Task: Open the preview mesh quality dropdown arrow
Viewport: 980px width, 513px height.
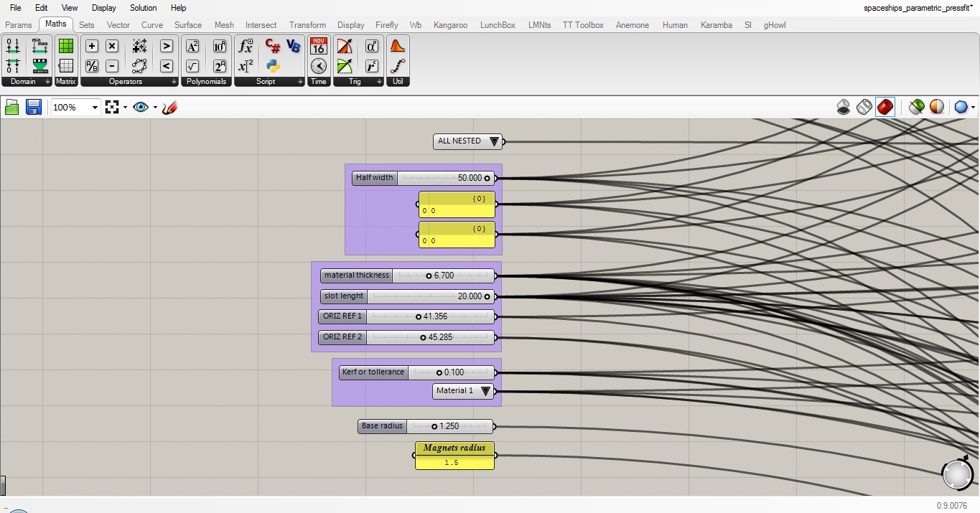Action: pyautogui.click(x=973, y=108)
